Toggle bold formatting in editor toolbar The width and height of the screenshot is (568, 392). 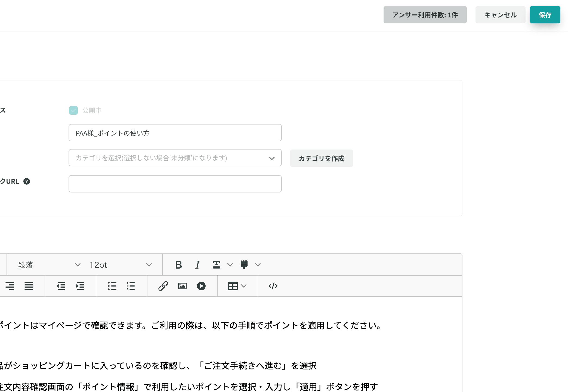coord(178,265)
